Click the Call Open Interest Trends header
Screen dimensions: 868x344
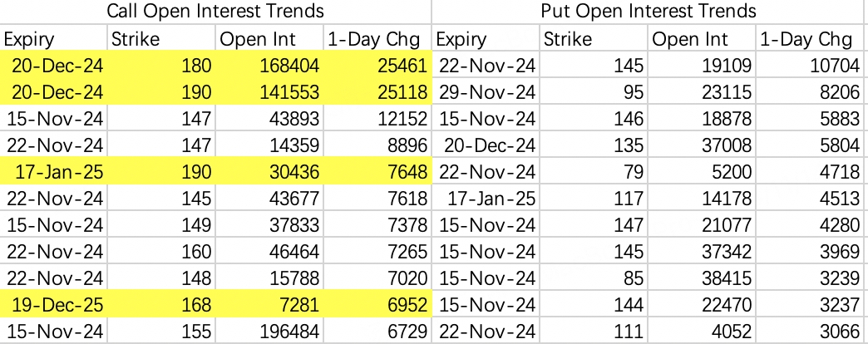point(215,12)
